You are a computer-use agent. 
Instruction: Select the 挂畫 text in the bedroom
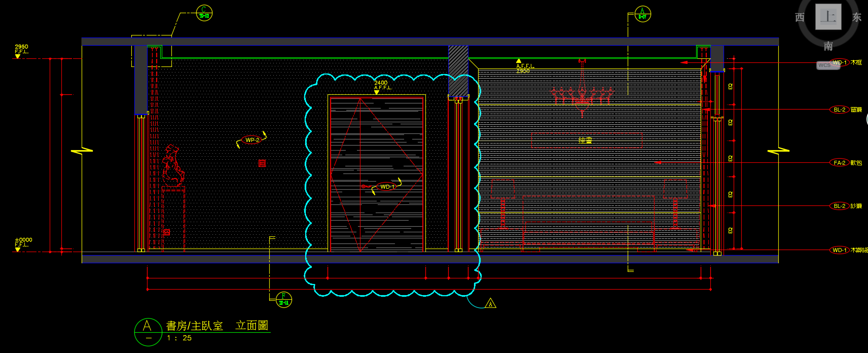click(x=586, y=140)
